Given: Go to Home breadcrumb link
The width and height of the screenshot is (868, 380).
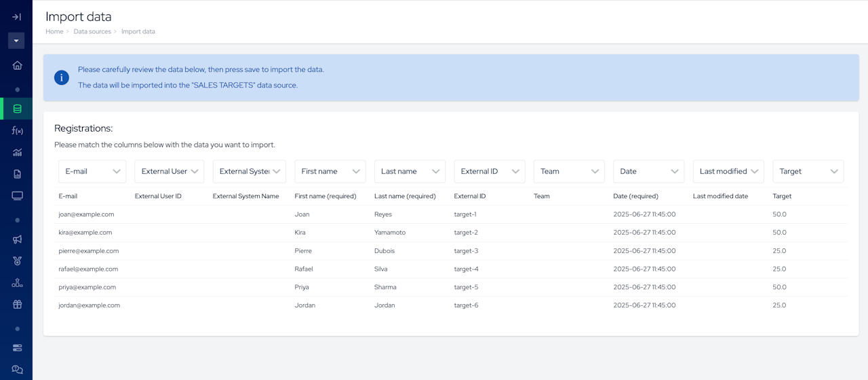Looking at the screenshot, I should click(x=54, y=32).
